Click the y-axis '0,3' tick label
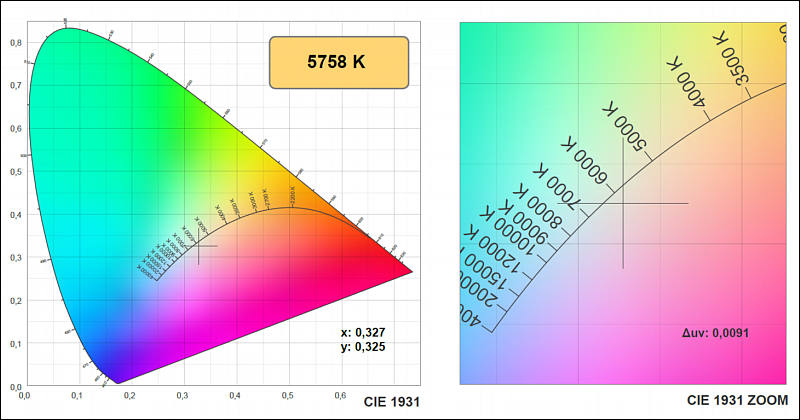 [x=16, y=258]
